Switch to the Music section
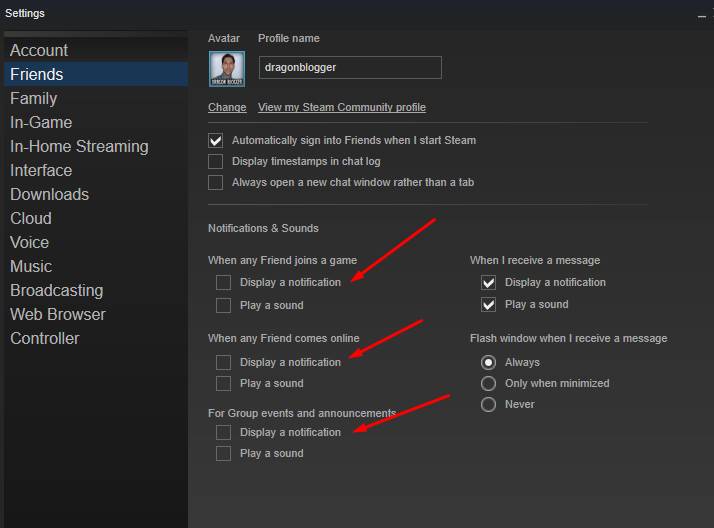This screenshot has height=528, width=714. point(96,266)
